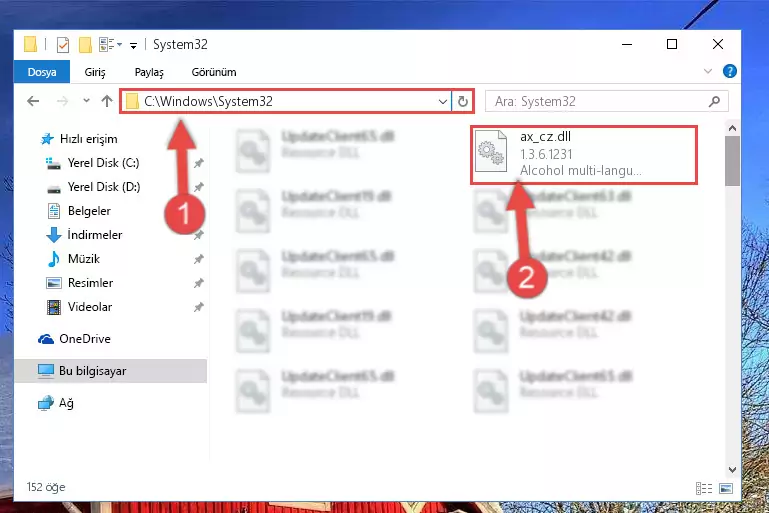Screen dimensions: 769x513
Task: Click the vertical scrollbar up arrow
Action: tap(732, 128)
